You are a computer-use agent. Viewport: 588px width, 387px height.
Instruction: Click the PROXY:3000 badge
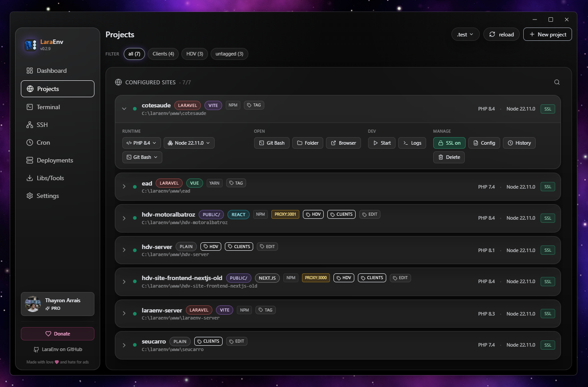click(x=316, y=278)
